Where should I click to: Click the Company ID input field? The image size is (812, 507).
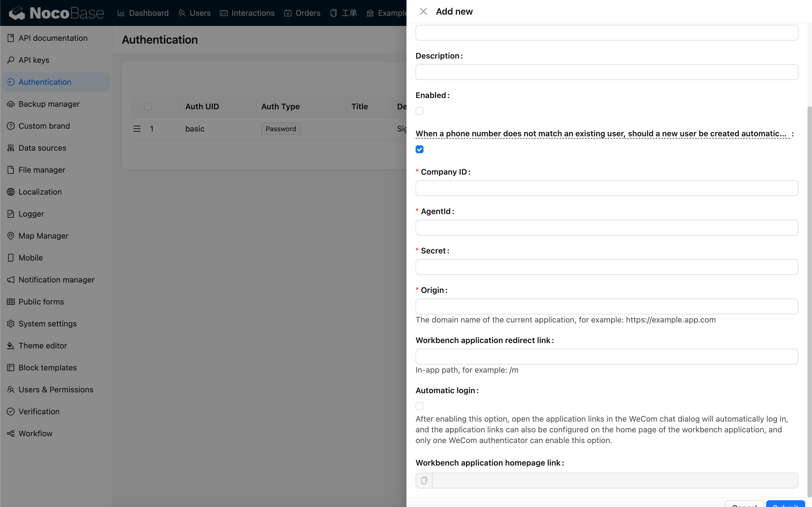606,188
